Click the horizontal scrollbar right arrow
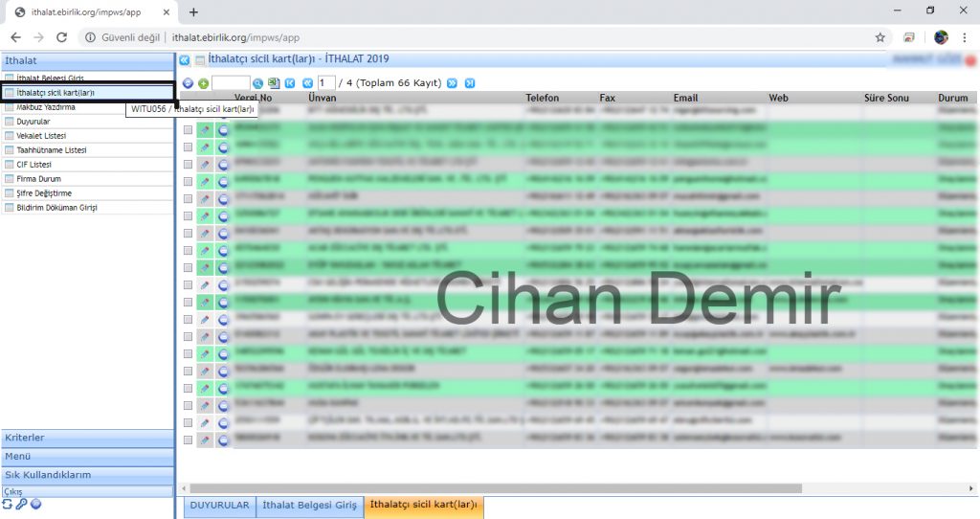 point(970,488)
